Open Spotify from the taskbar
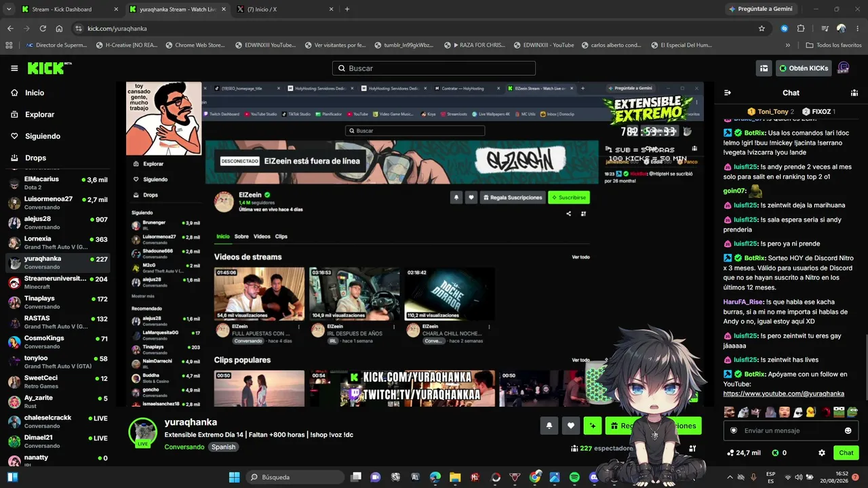 (x=574, y=477)
